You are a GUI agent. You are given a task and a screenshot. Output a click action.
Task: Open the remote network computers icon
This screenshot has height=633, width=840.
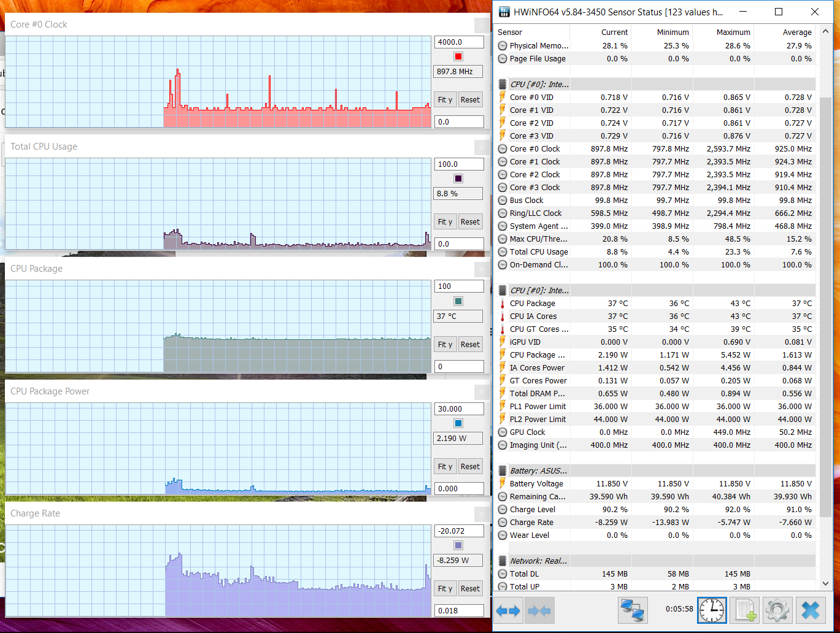(632, 610)
